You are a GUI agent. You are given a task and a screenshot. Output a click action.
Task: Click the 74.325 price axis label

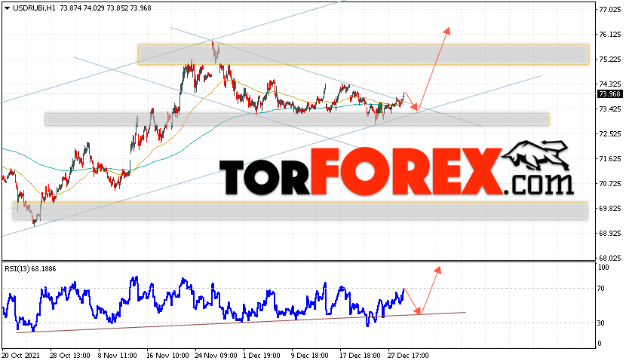coord(610,84)
